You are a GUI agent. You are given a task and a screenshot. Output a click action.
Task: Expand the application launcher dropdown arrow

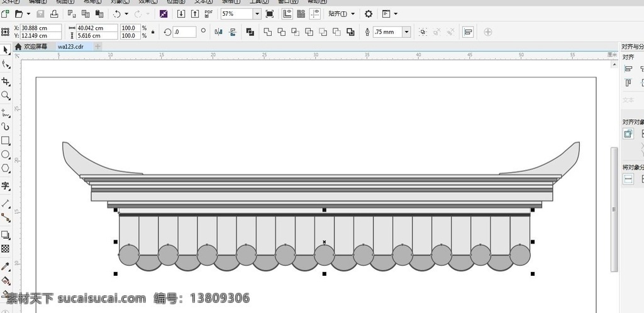(396, 14)
